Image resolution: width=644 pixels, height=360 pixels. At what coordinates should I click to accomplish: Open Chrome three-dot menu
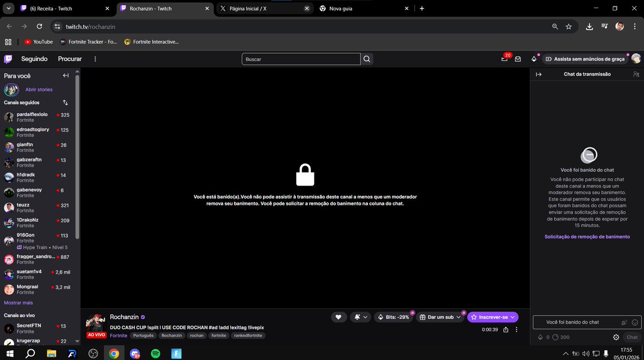click(635, 26)
